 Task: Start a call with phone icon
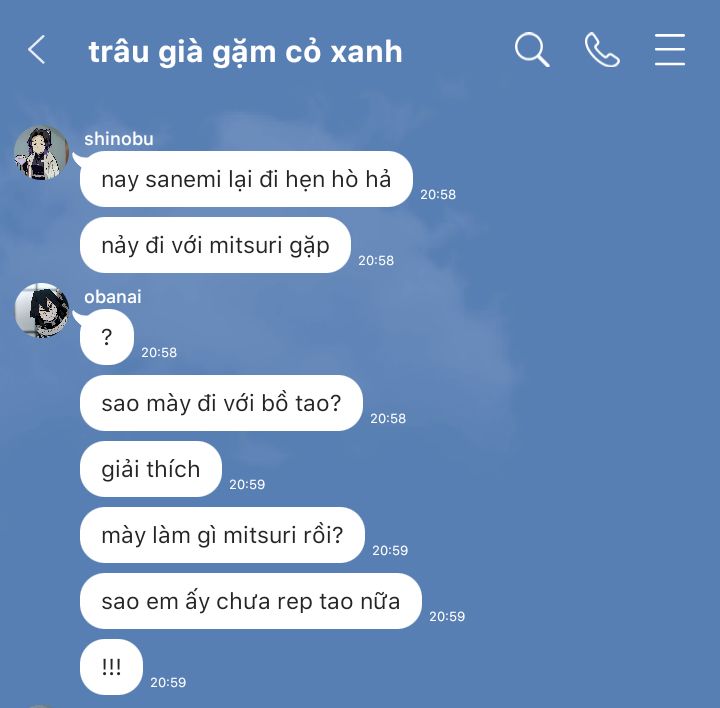pyautogui.click(x=602, y=50)
